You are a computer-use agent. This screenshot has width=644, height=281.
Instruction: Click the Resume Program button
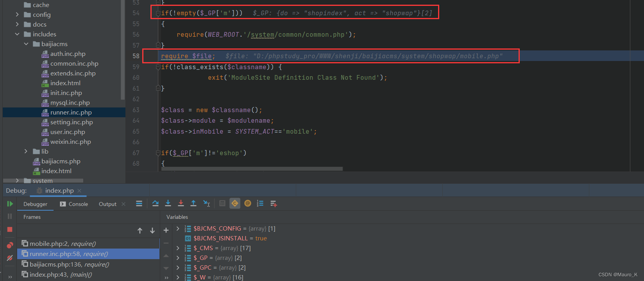click(10, 204)
